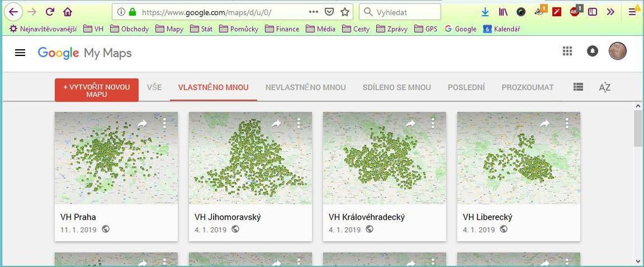Open the VH Jihomoravský map thumbnail
Screen dimensions: 644x267
250,159
